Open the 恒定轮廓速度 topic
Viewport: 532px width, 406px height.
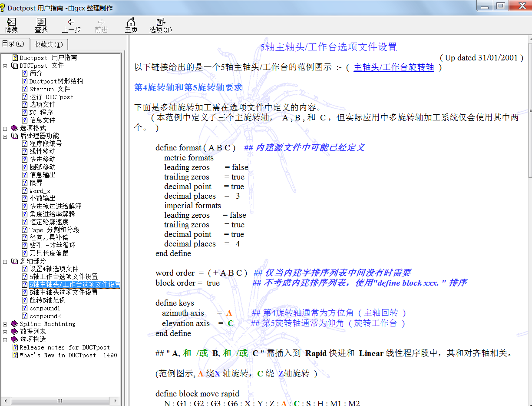click(x=49, y=222)
